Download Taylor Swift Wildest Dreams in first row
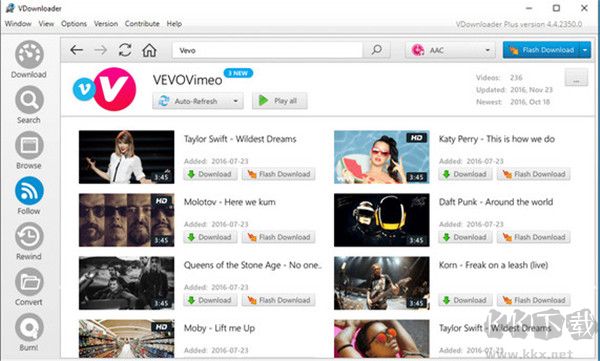Viewport: 600px width, 361px height. tap(210, 174)
